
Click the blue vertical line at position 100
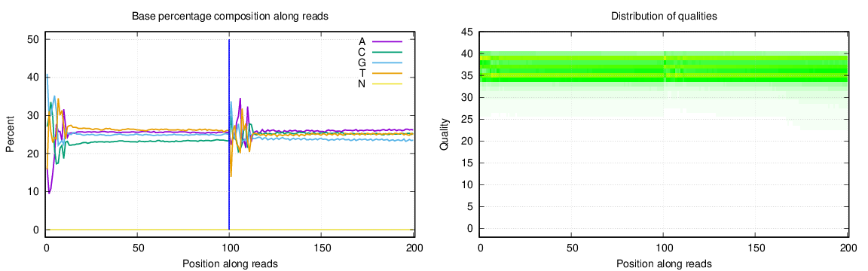click(x=229, y=135)
